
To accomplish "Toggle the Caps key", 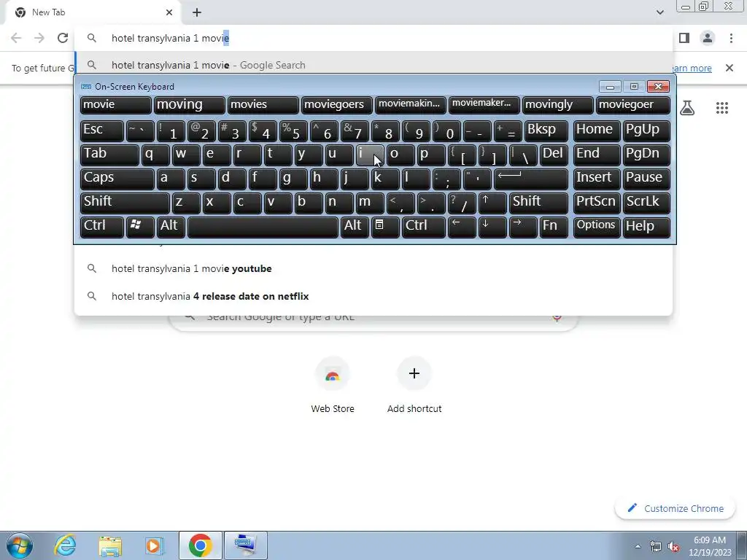I will [117, 179].
